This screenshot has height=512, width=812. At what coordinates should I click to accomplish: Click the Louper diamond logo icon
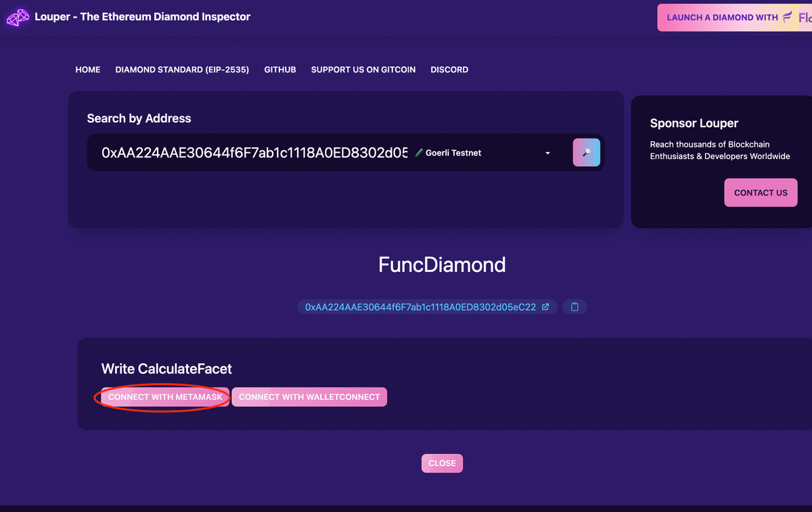(x=18, y=17)
